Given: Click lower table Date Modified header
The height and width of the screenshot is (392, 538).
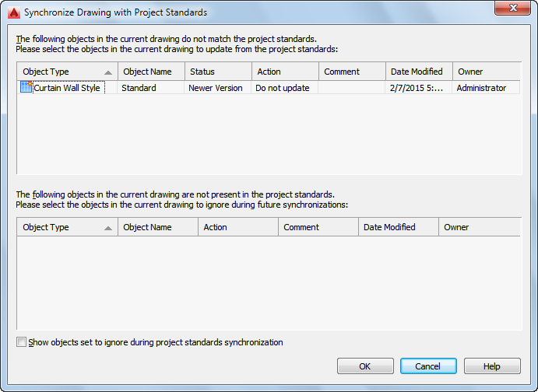Looking at the screenshot, I should tap(398, 227).
